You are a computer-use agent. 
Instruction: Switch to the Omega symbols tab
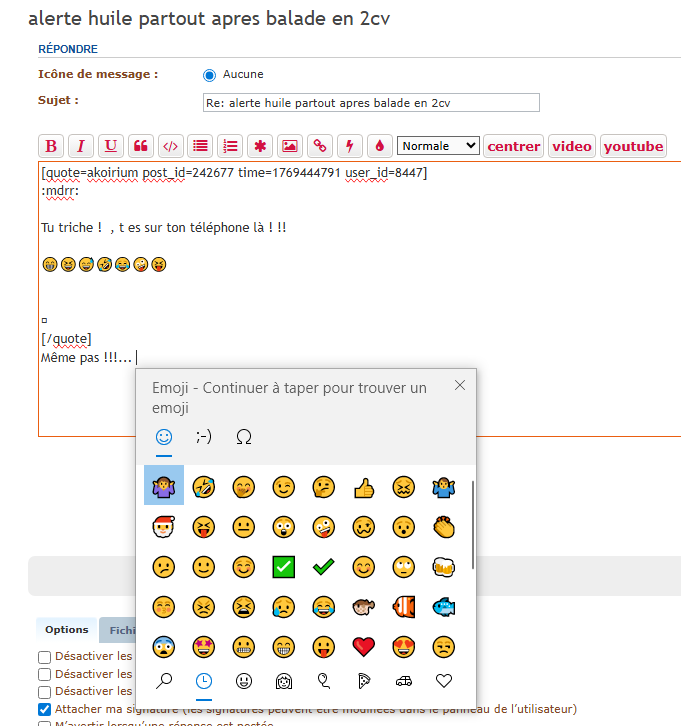coord(243,436)
